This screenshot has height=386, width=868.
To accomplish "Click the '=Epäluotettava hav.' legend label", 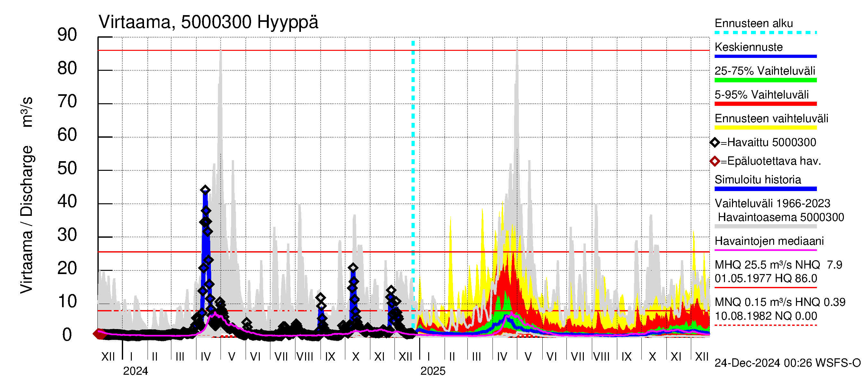I will (771, 161).
